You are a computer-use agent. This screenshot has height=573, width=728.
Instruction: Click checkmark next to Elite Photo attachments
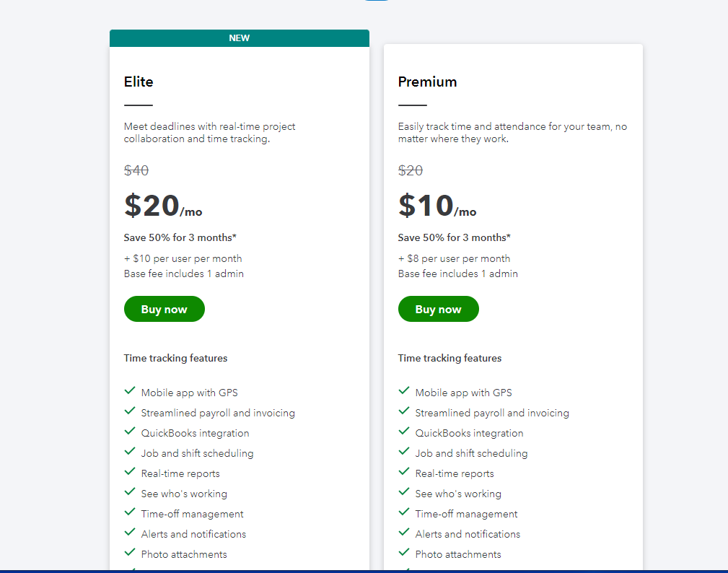click(130, 552)
